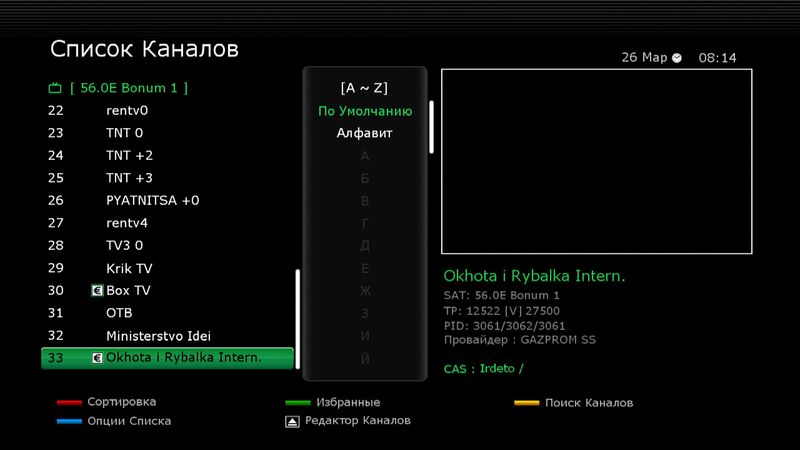This screenshot has height=450, width=800.
Task: Select channel 29 Krik TV
Action: pyautogui.click(x=129, y=268)
